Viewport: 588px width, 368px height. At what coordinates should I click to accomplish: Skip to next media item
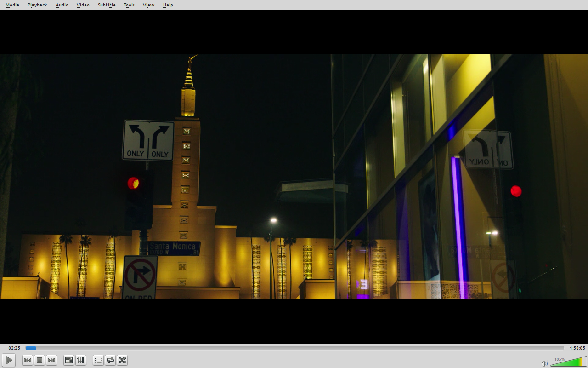pyautogui.click(x=51, y=360)
